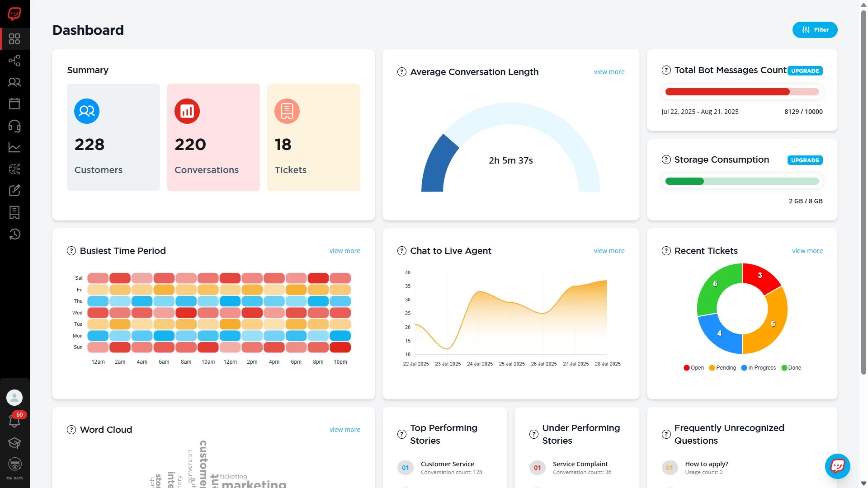The height and width of the screenshot is (488, 868).
Task: Open the floating chat widget icon
Action: [837, 466]
